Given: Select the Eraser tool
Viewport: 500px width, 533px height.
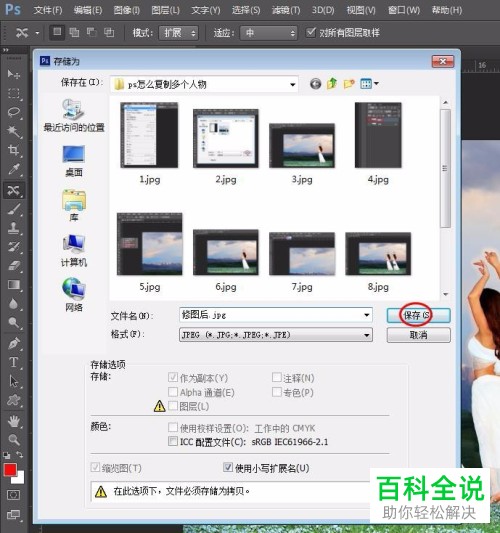Looking at the screenshot, I should 14,265.
